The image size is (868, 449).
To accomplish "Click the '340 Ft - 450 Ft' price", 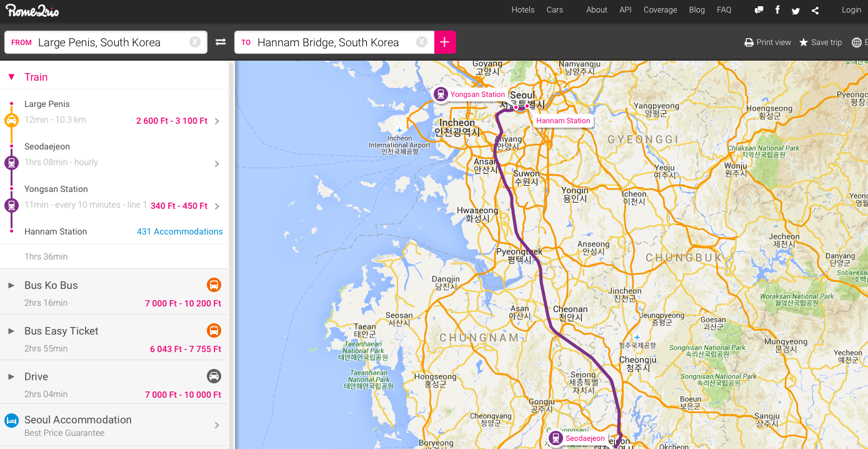I will coord(179,206).
